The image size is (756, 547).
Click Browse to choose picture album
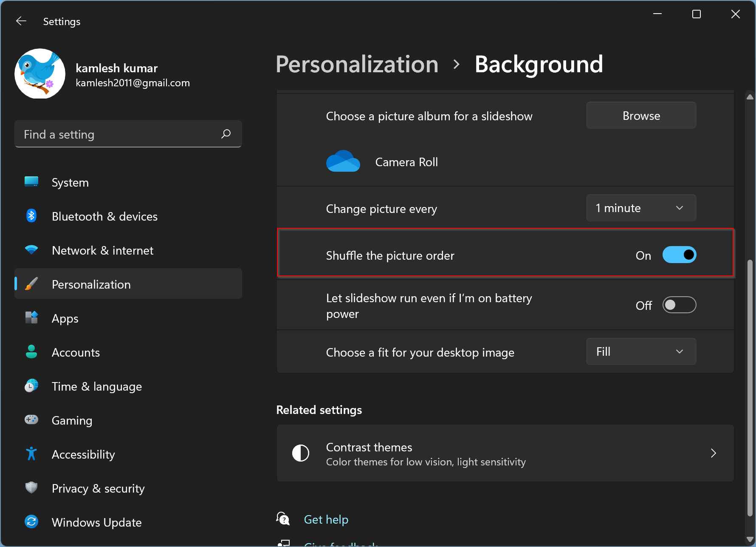[641, 115]
